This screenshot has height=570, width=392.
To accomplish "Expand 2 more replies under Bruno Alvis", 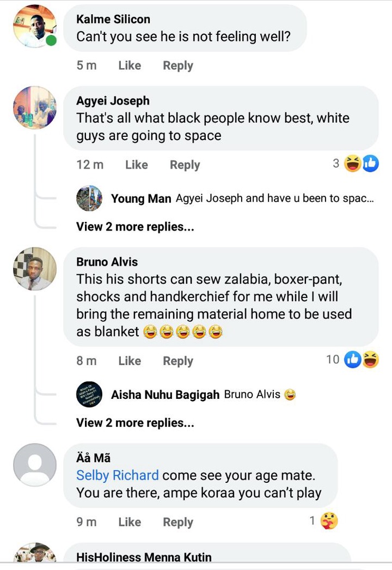I will click(x=135, y=423).
